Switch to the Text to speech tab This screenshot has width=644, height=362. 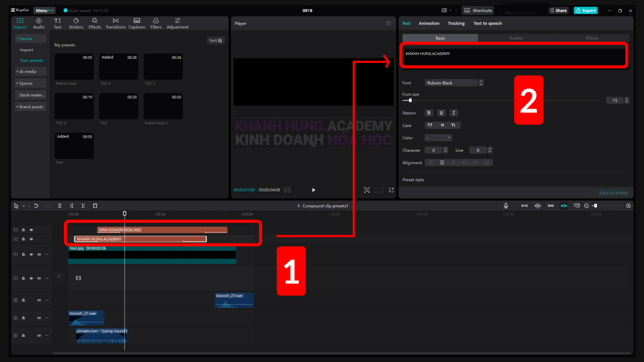click(x=488, y=23)
